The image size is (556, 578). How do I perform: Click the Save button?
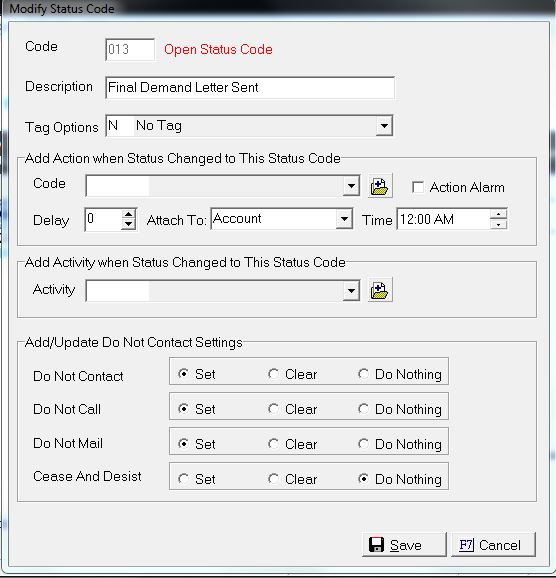pos(404,544)
